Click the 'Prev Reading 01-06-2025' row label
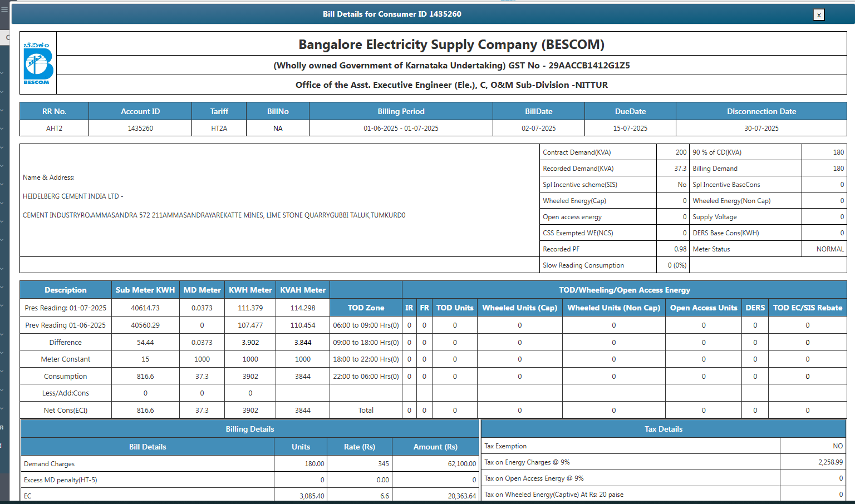855x504 pixels. [66, 325]
